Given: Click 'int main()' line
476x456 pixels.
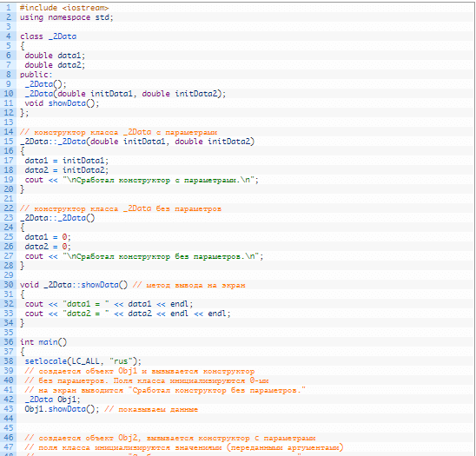Looking at the screenshot, I should point(43,342).
